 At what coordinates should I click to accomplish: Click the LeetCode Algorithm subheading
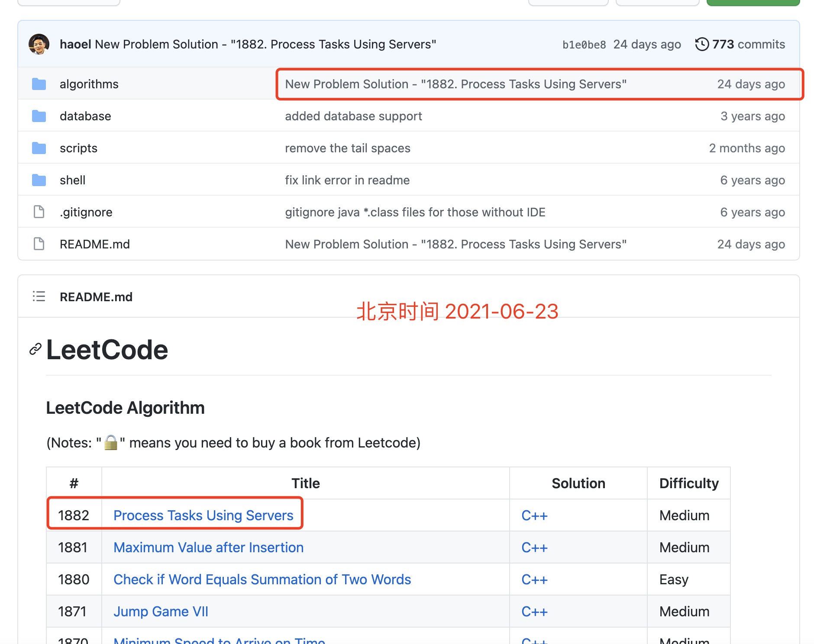[126, 408]
